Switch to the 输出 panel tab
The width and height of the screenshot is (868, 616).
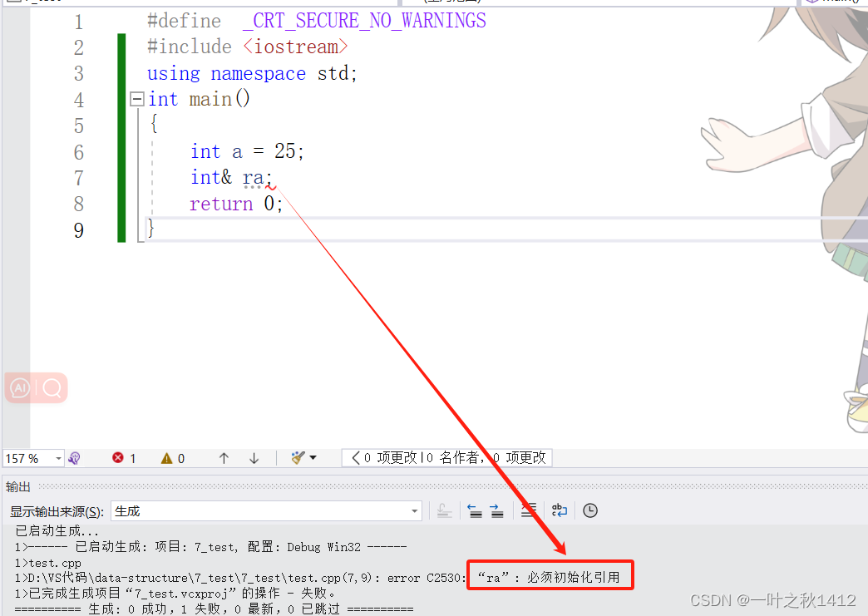tap(17, 486)
